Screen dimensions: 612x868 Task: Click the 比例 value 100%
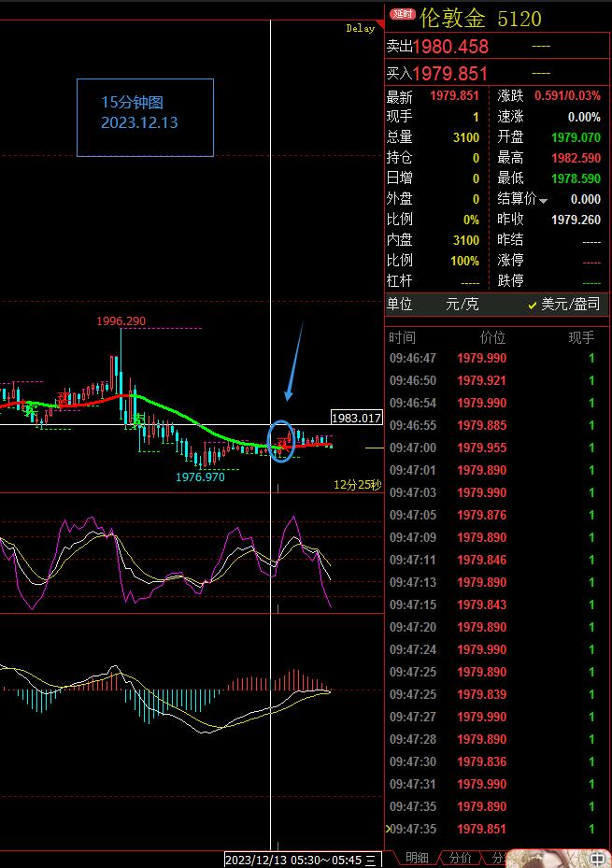464,261
